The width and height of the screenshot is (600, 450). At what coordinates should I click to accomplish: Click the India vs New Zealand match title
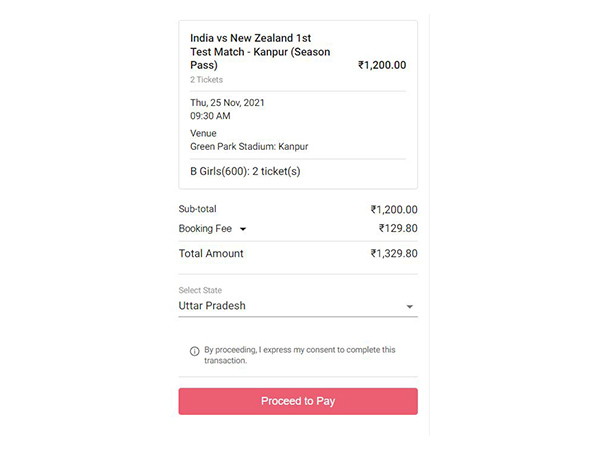(x=260, y=51)
